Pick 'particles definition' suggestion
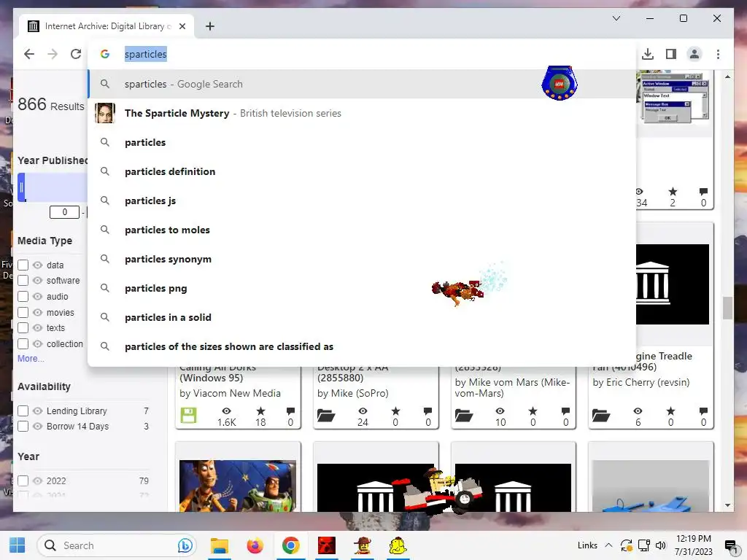The image size is (747, 560). pos(362,171)
